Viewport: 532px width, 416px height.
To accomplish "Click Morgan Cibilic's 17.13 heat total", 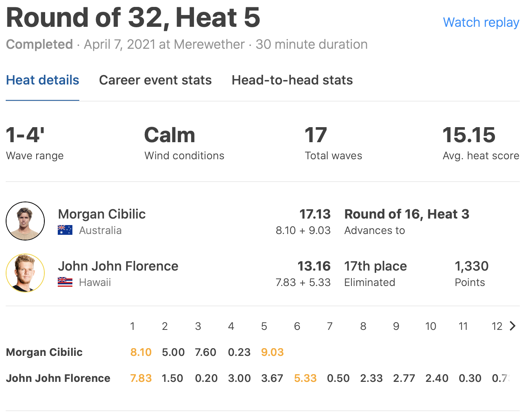I will coord(315,214).
